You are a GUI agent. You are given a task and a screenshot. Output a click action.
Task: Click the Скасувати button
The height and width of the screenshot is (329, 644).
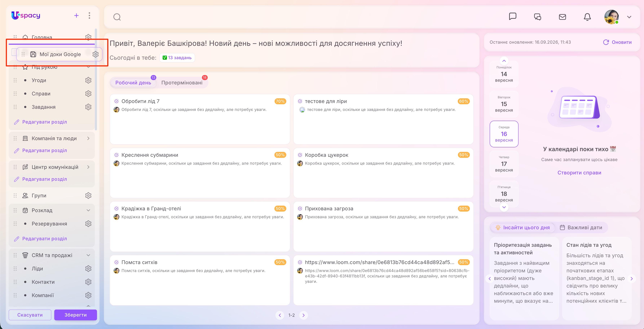point(30,315)
